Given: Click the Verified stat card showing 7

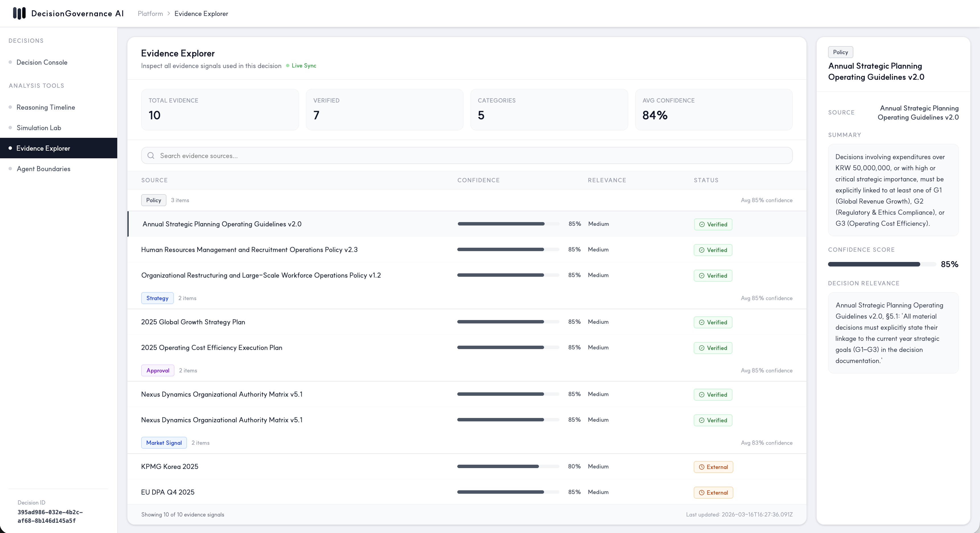Looking at the screenshot, I should point(385,110).
